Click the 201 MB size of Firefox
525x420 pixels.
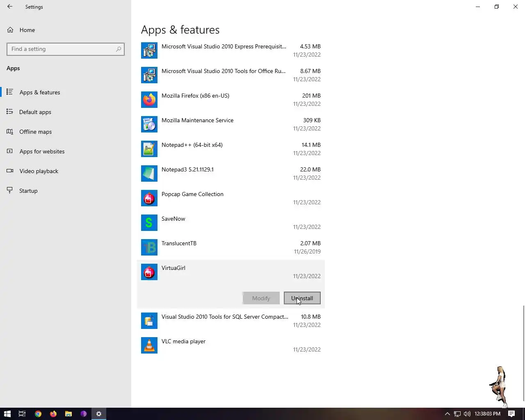click(x=311, y=96)
